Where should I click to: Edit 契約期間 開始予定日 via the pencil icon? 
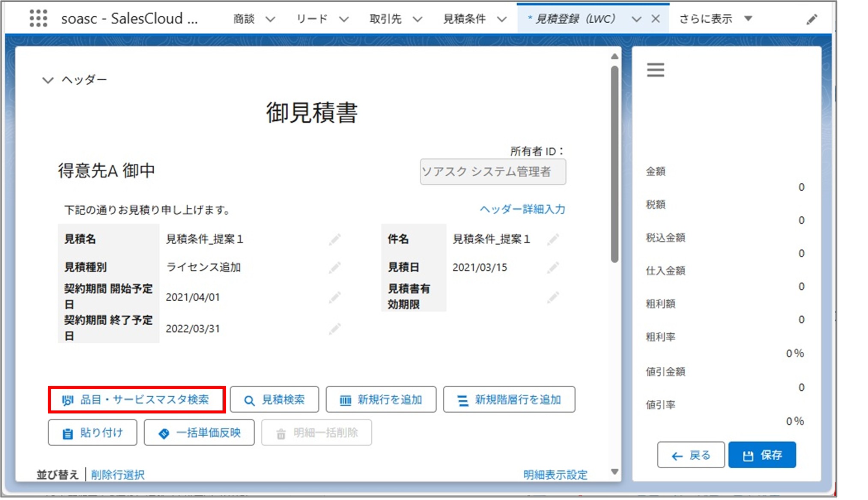335,296
